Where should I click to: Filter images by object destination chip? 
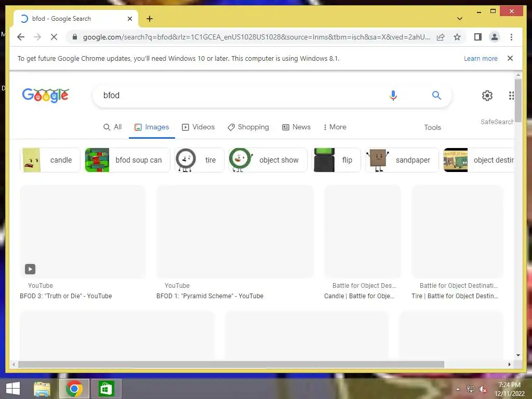coord(478,160)
